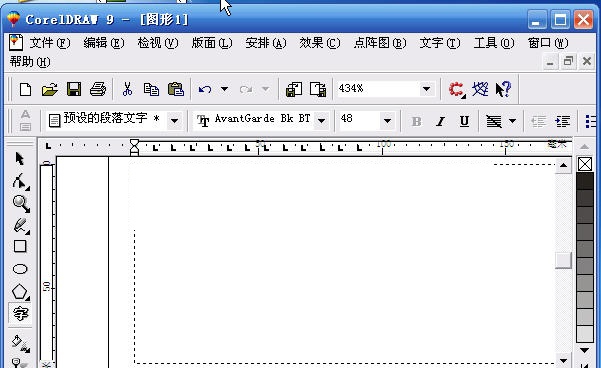Save the document with floppy disk icon
This screenshot has width=601, height=368.
click(74, 90)
